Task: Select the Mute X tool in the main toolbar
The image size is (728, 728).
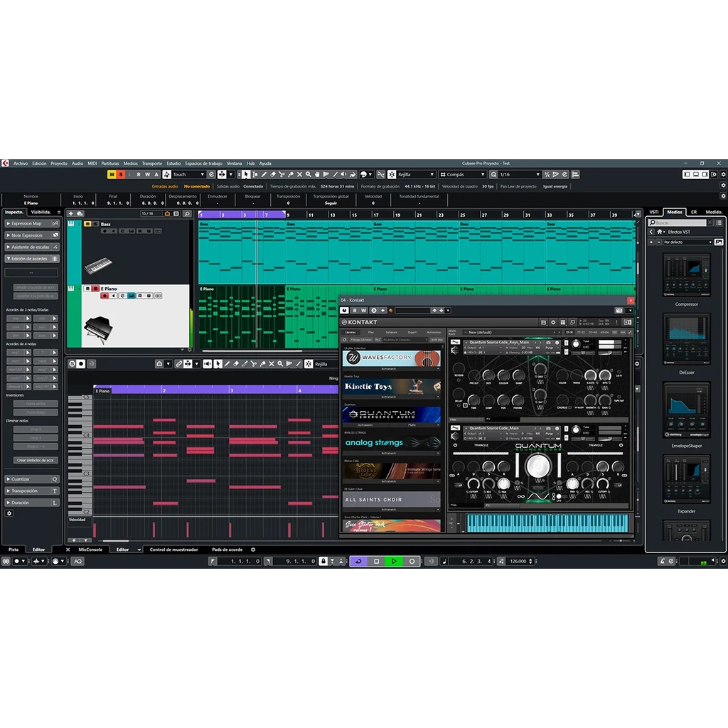Action: (299, 175)
